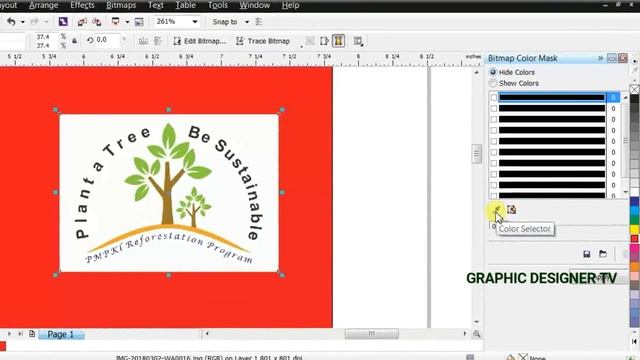The height and width of the screenshot is (360, 640).
Task: Tick the second color mask checkbox
Action: (494, 108)
